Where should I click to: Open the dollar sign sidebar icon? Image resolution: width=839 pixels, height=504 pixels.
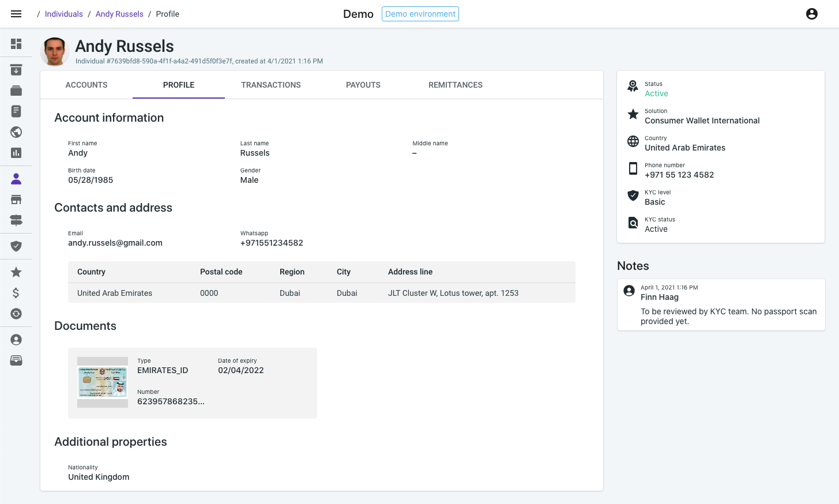(16, 293)
